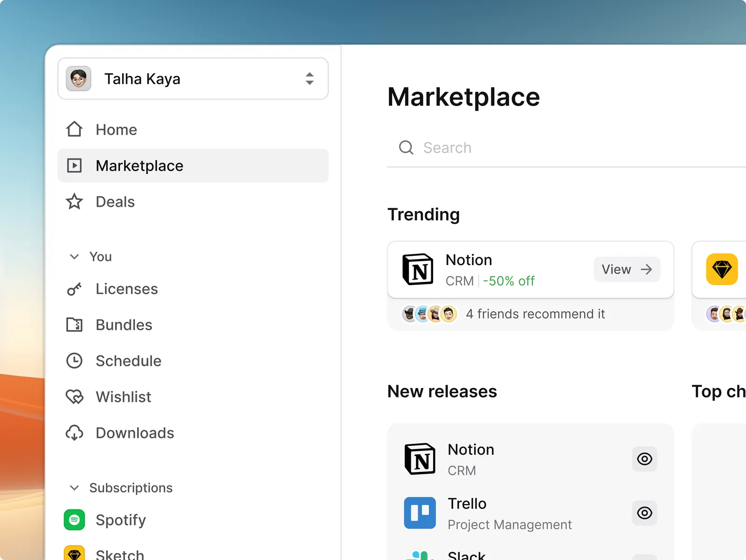Select the Deals star icon
The height and width of the screenshot is (560, 746).
click(74, 202)
